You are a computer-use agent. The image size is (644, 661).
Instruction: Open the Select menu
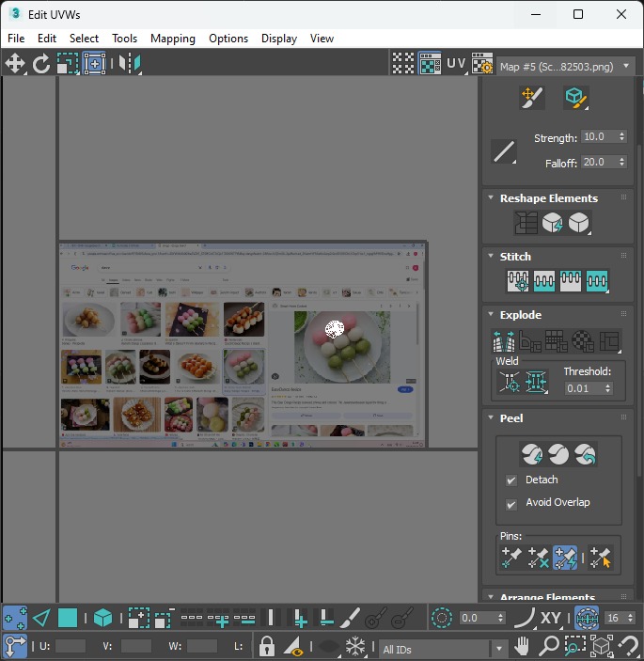[84, 39]
